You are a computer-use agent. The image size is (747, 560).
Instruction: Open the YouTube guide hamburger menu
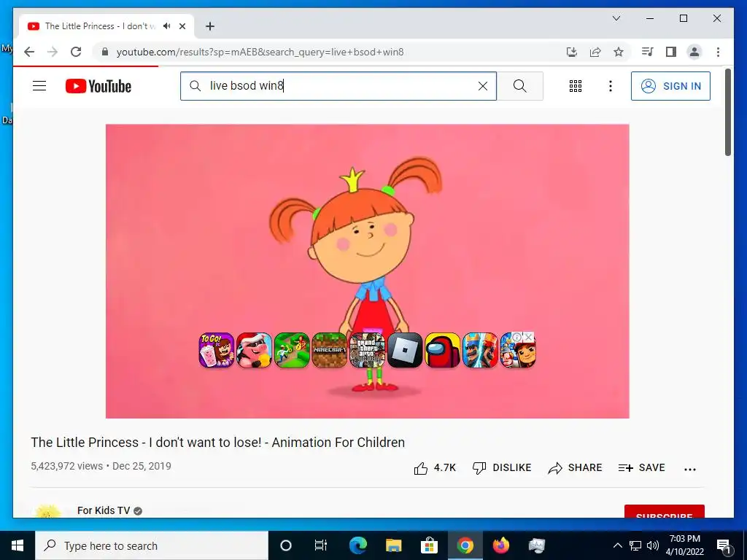39,86
